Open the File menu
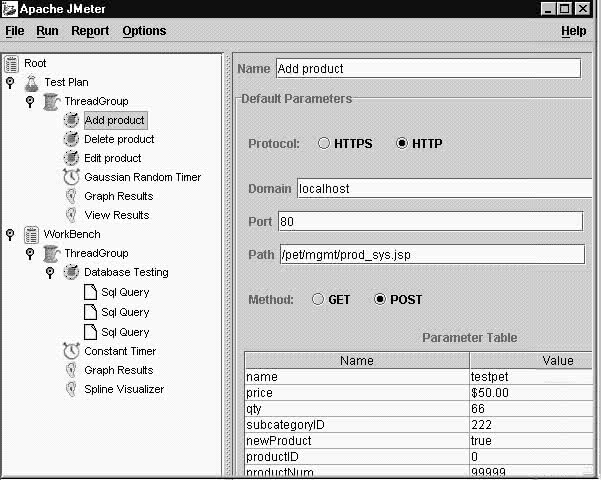 pyautogui.click(x=15, y=31)
